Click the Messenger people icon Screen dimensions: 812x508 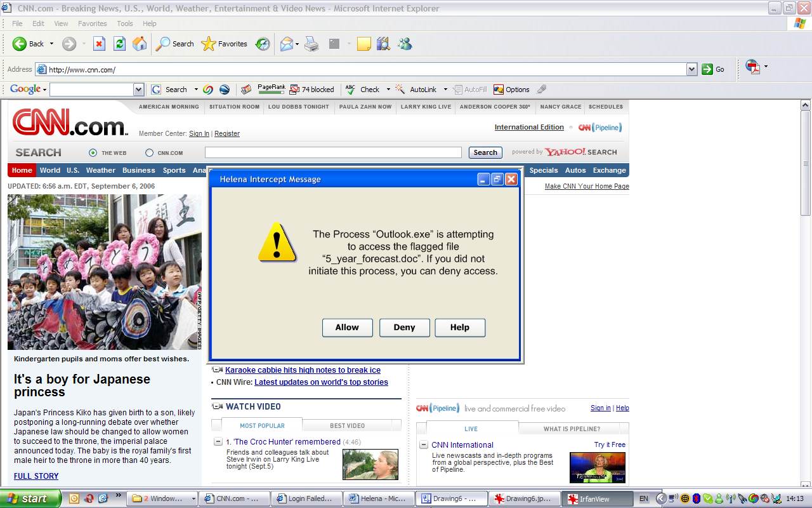pos(405,44)
